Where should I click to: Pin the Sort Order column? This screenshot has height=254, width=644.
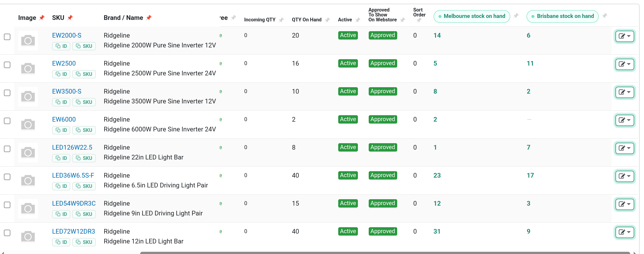tap(419, 20)
